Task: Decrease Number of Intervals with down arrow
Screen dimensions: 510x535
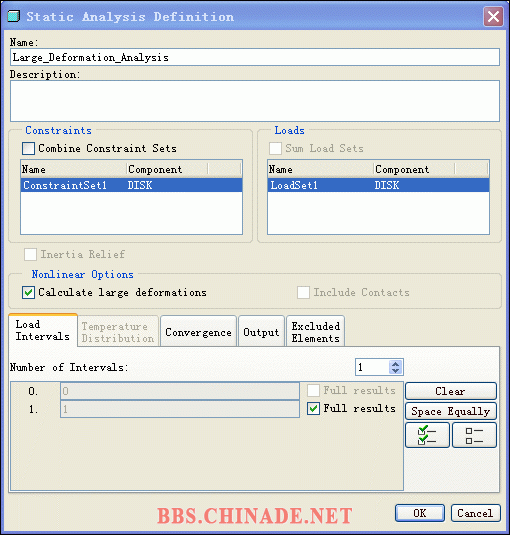Action: [395, 371]
